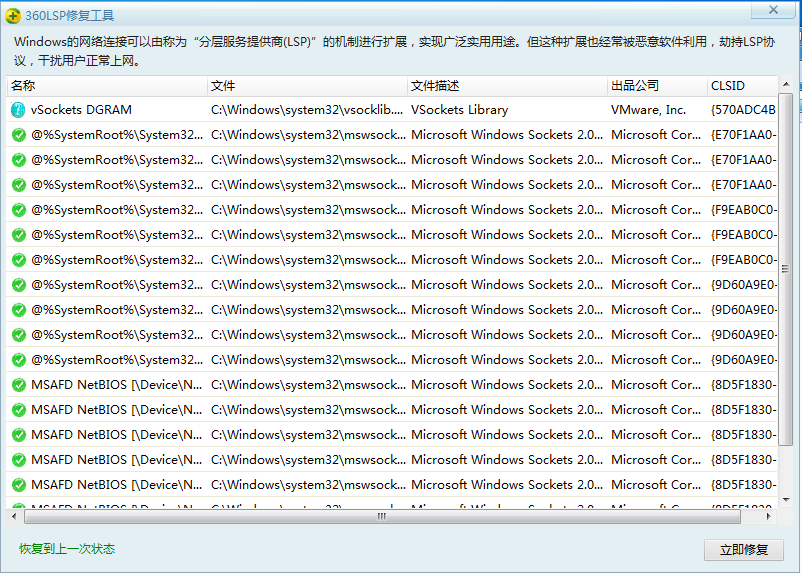Click the horizontal scrollbar thumb
Image resolution: width=802 pixels, height=575 pixels.
[382, 517]
